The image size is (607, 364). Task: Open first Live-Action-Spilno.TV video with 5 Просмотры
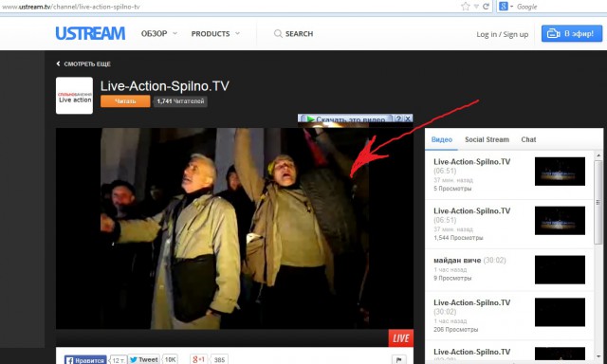(472, 162)
